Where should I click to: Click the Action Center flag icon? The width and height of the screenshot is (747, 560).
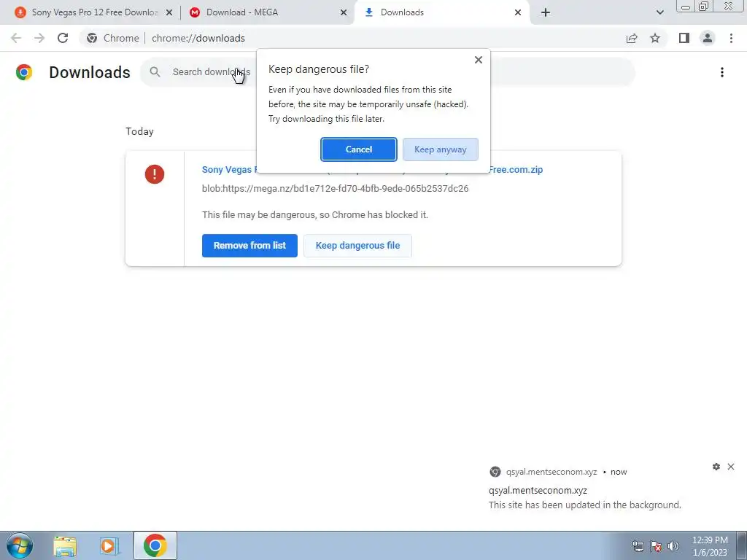[x=656, y=547]
